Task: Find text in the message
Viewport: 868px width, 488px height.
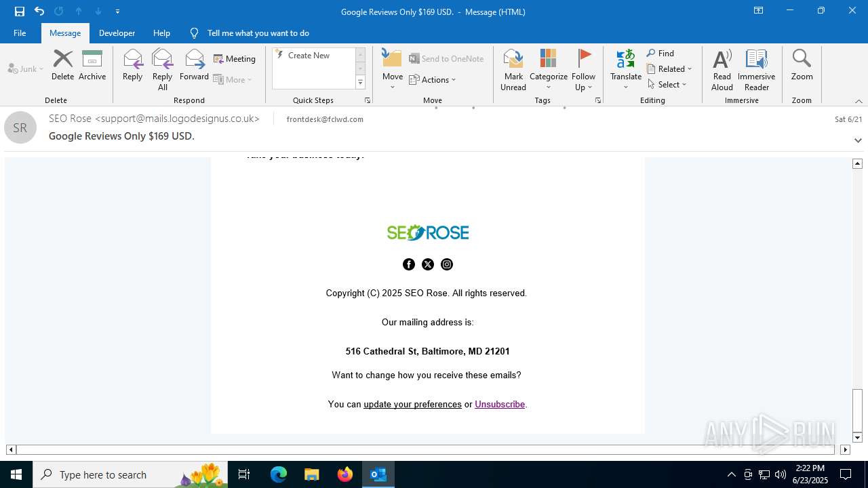Action: pyautogui.click(x=660, y=54)
